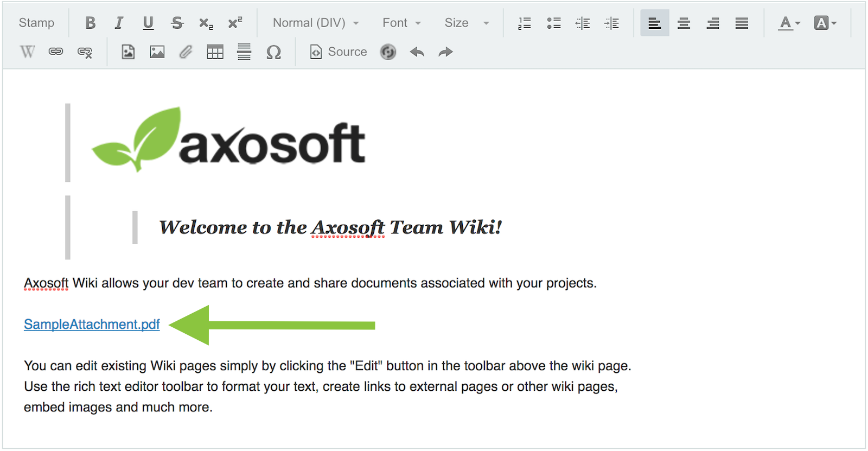Click the round gray swirl icon
The height and width of the screenshot is (451, 868).
388,52
